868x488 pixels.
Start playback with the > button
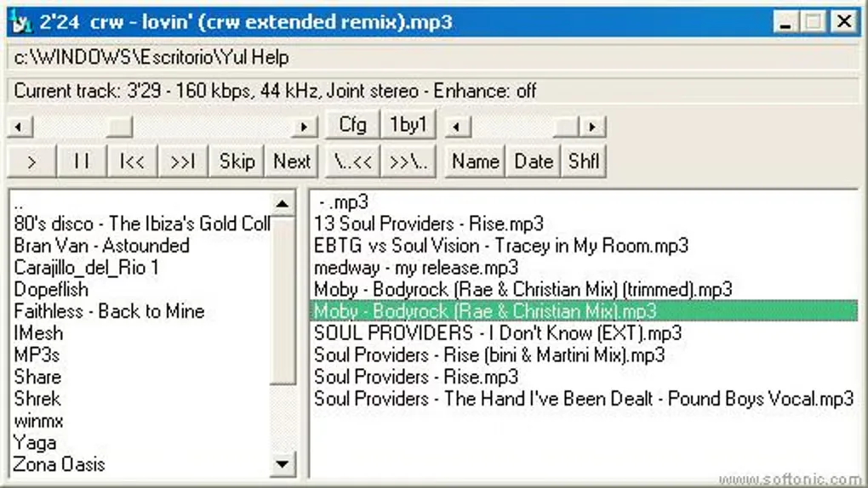coord(31,162)
